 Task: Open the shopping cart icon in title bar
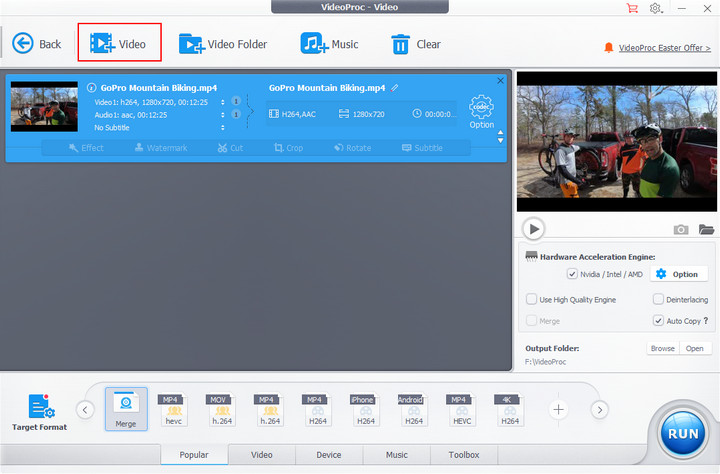[632, 8]
